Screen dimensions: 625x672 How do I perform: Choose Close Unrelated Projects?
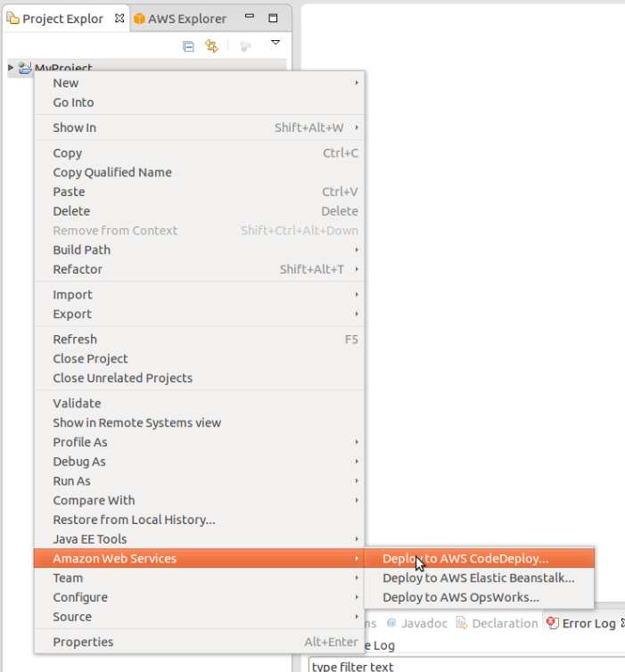200,378
